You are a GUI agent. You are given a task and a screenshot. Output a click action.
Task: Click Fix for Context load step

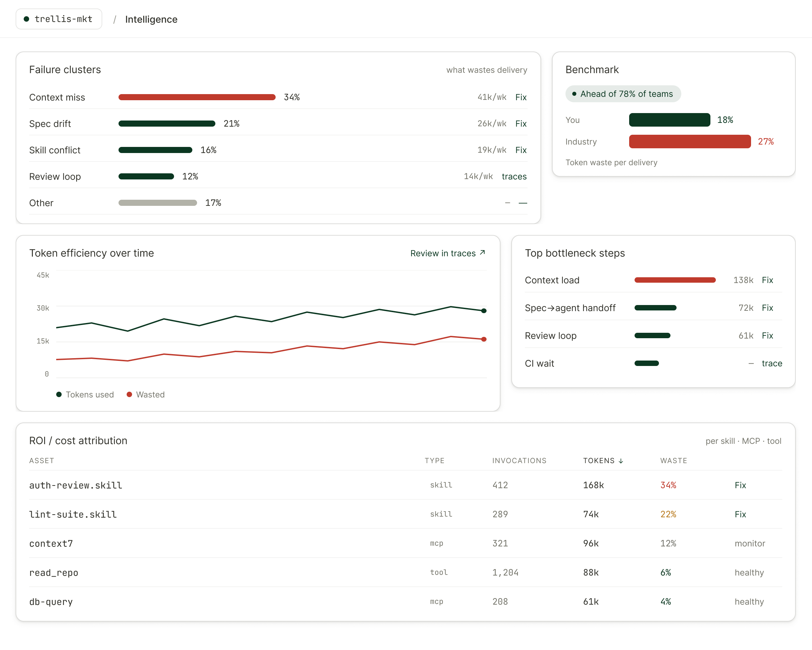pos(767,280)
